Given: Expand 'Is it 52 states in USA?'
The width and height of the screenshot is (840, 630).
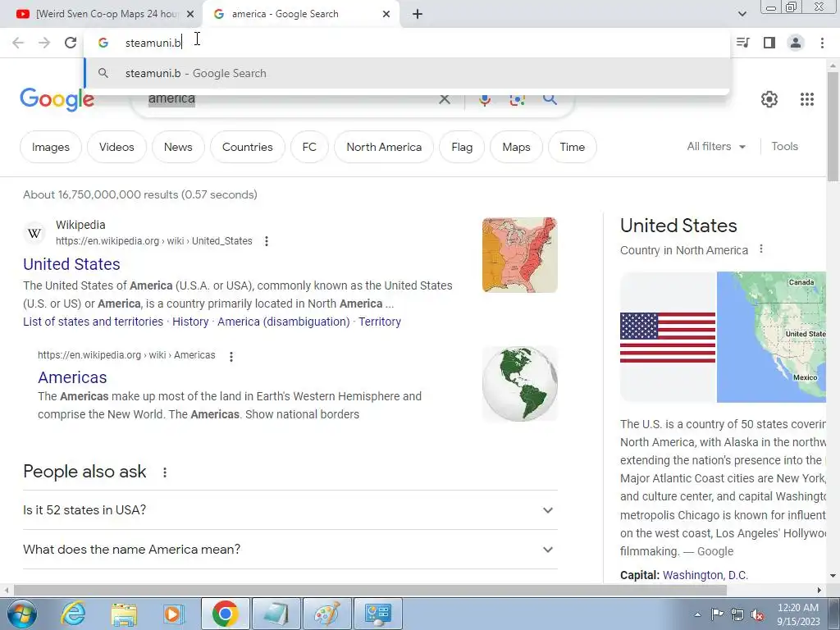Looking at the screenshot, I should (x=290, y=510).
